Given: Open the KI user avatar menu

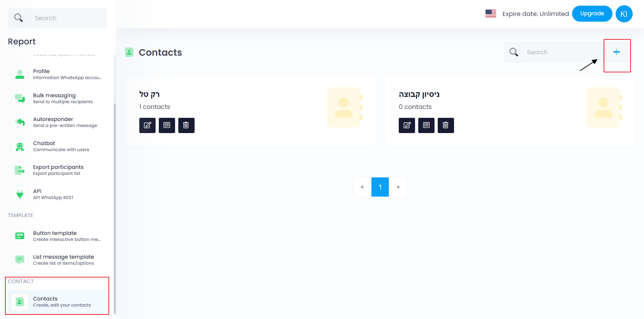Looking at the screenshot, I should tap(624, 14).
